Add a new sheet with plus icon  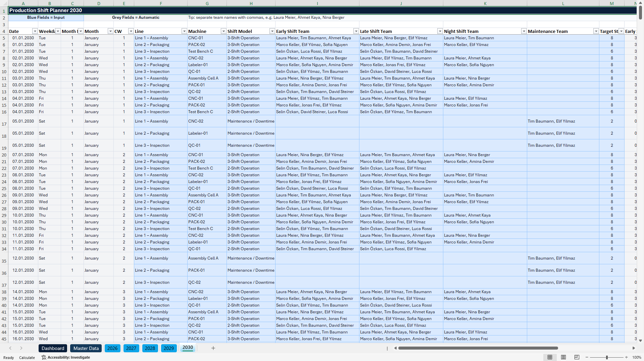213,348
